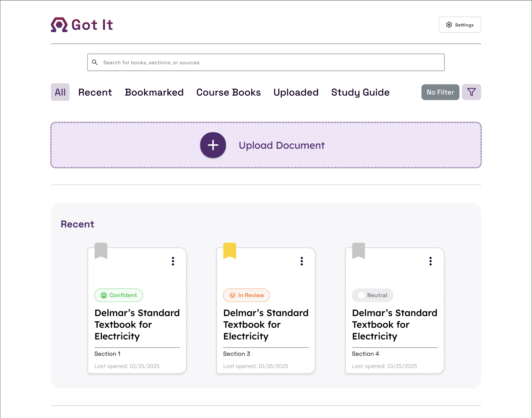Viewport: 532px width, 418px height.
Task: Select the Course Books tab
Action: point(228,92)
